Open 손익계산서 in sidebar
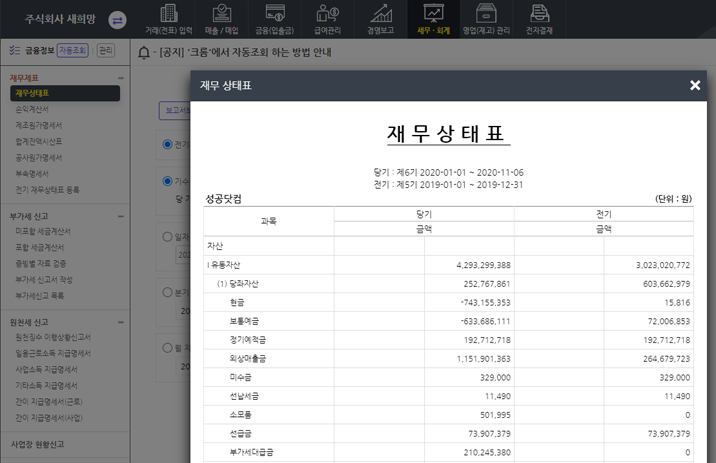The image size is (716, 463). [x=32, y=109]
